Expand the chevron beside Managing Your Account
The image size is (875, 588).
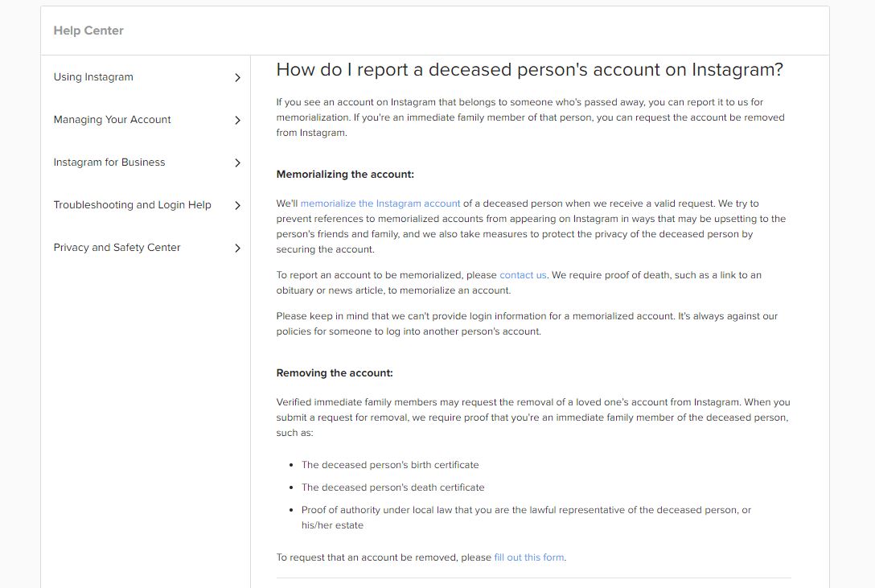point(238,120)
